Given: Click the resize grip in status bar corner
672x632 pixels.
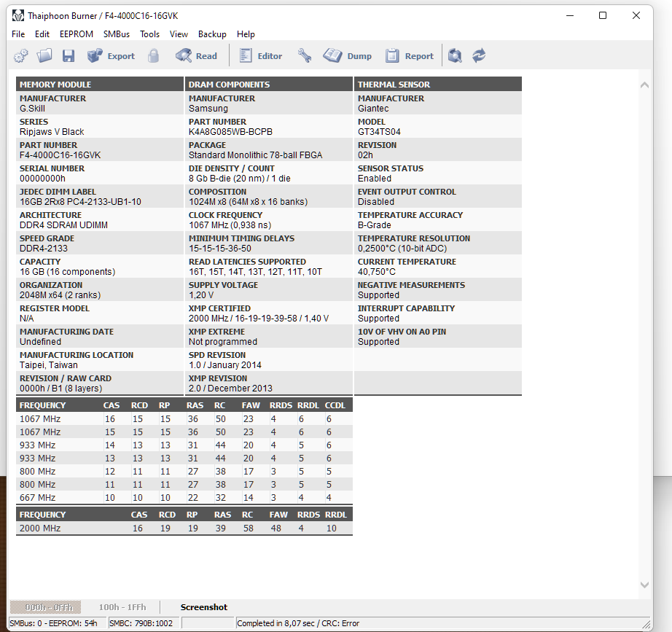Looking at the screenshot, I should click(x=646, y=624).
